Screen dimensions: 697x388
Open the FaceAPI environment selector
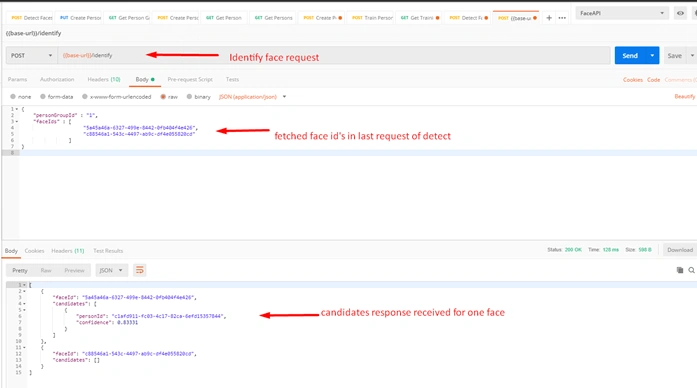point(622,13)
